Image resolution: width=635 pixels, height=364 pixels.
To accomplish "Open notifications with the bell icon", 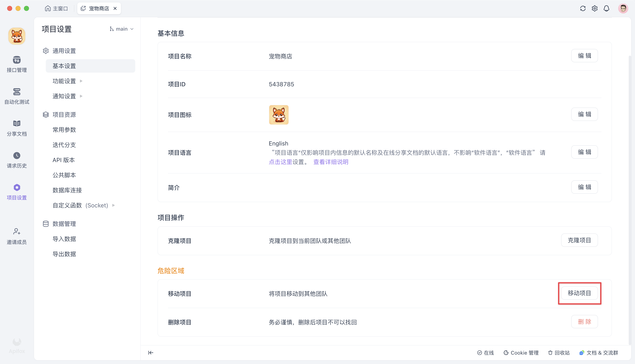I will 606,8.
